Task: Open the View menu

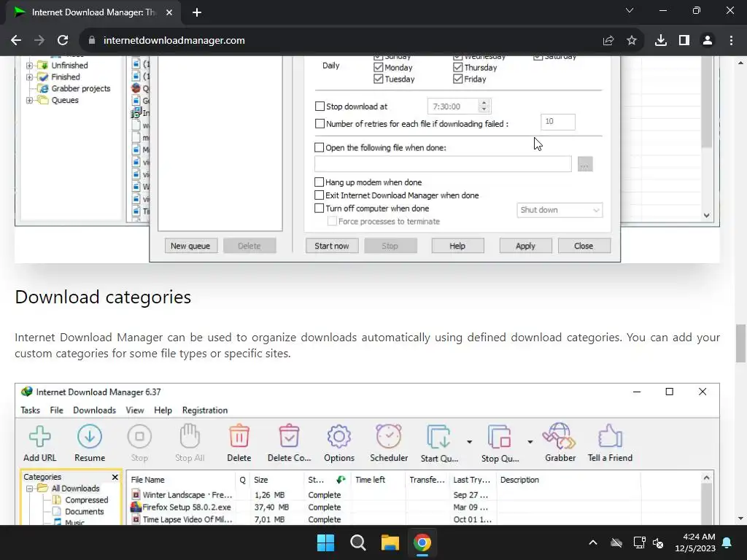Action: [x=135, y=410]
